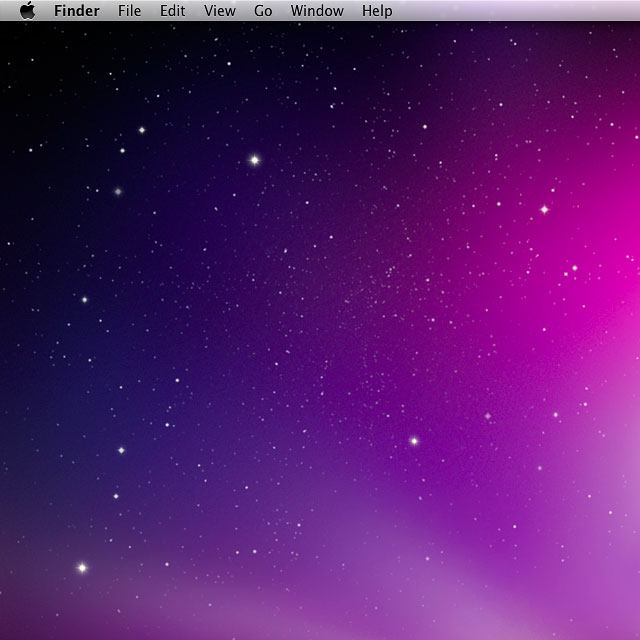Open the Help menu

pos(377,11)
